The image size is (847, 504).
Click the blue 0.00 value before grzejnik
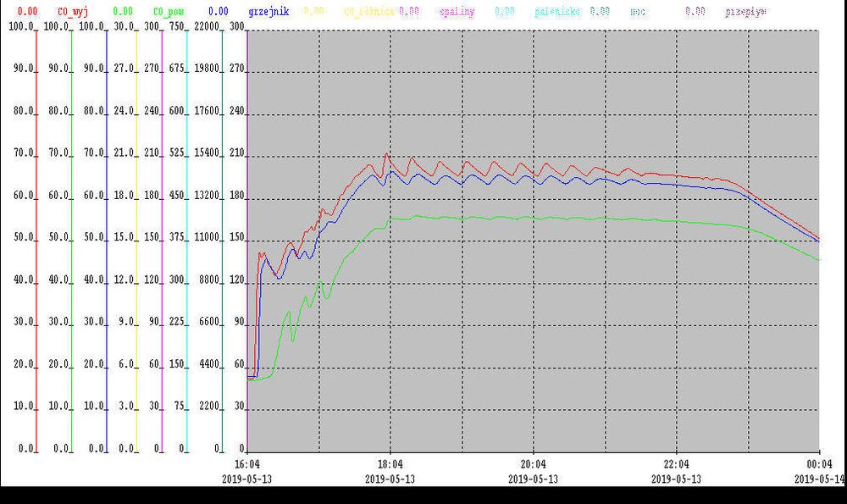point(218,12)
